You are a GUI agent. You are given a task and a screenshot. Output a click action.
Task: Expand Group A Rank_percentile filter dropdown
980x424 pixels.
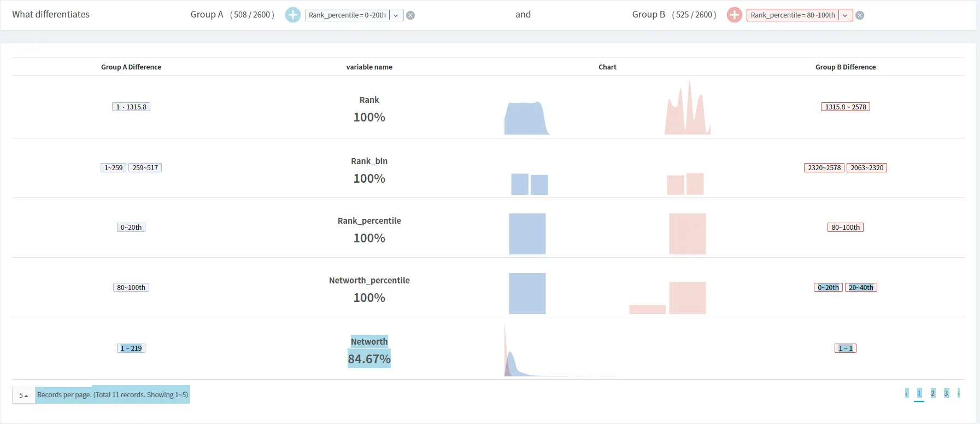pos(396,15)
